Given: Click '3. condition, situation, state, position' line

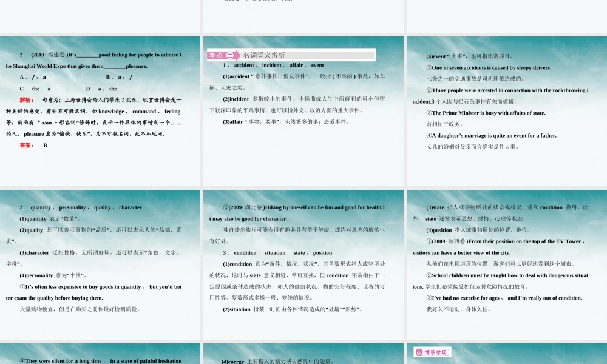Looking at the screenshot, I should click(x=277, y=252).
